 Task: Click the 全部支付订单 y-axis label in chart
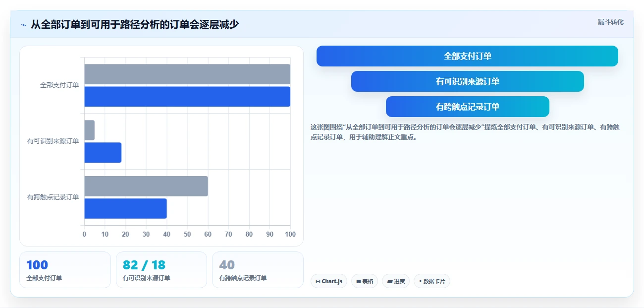click(x=59, y=85)
